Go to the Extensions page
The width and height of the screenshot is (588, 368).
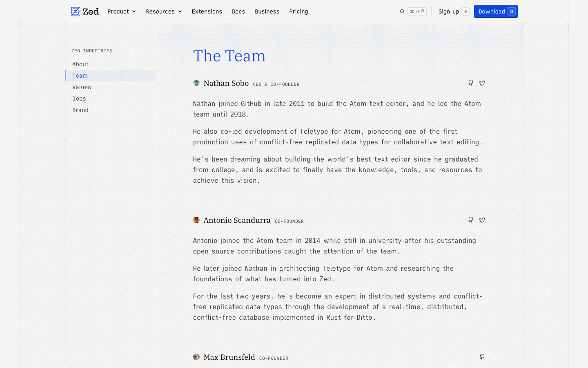[x=207, y=11]
